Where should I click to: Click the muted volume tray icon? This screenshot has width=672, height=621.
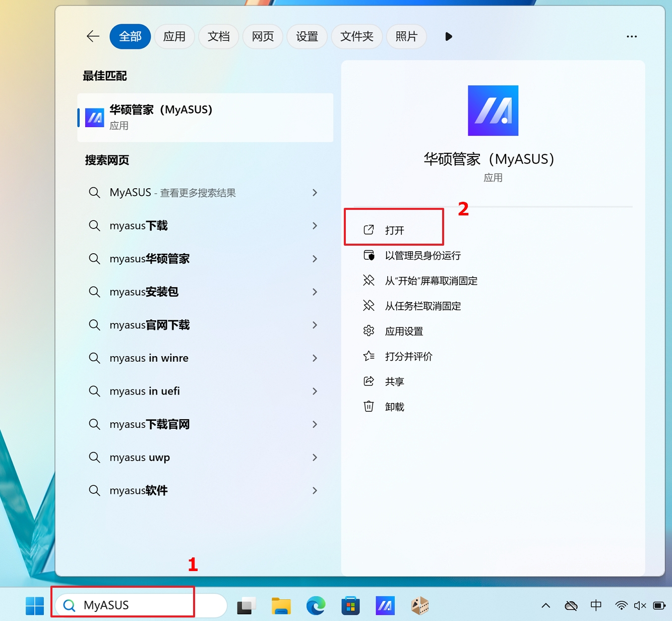[640, 605]
